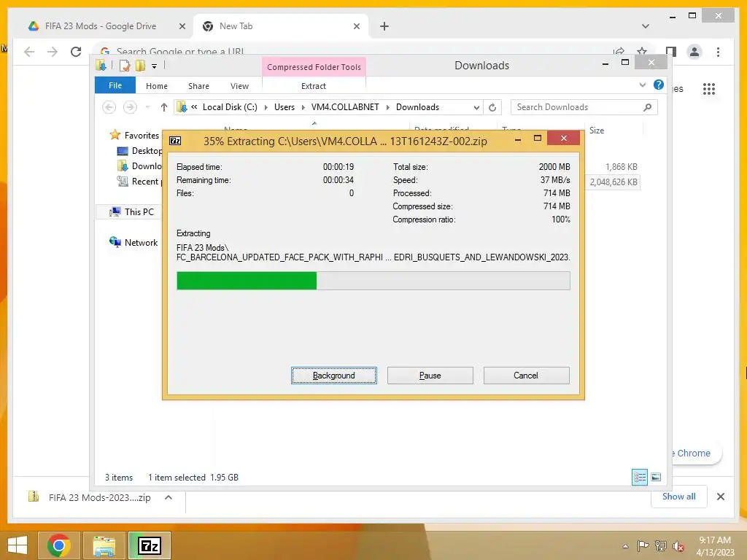Screen dimensions: 747x560
Task: Open the View ribbon tab
Action: [239, 86]
